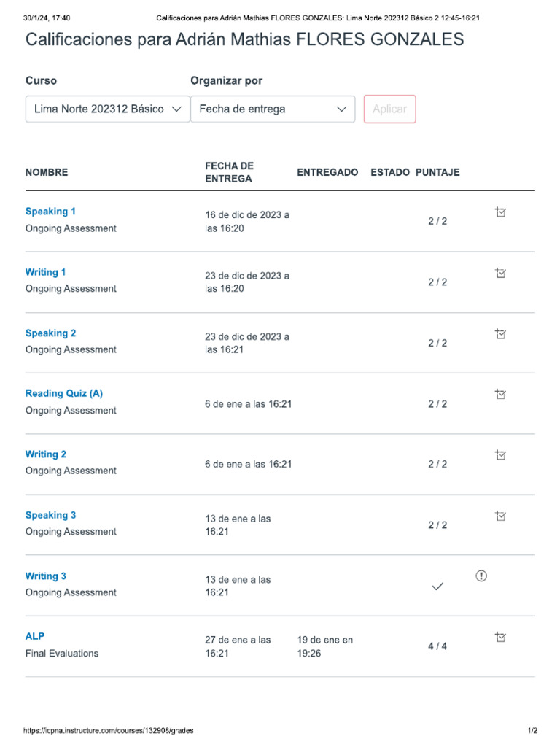Image resolution: width=560 pixels, height=747 pixels.
Task: Open the Organizar por dropdown
Action: [273, 109]
